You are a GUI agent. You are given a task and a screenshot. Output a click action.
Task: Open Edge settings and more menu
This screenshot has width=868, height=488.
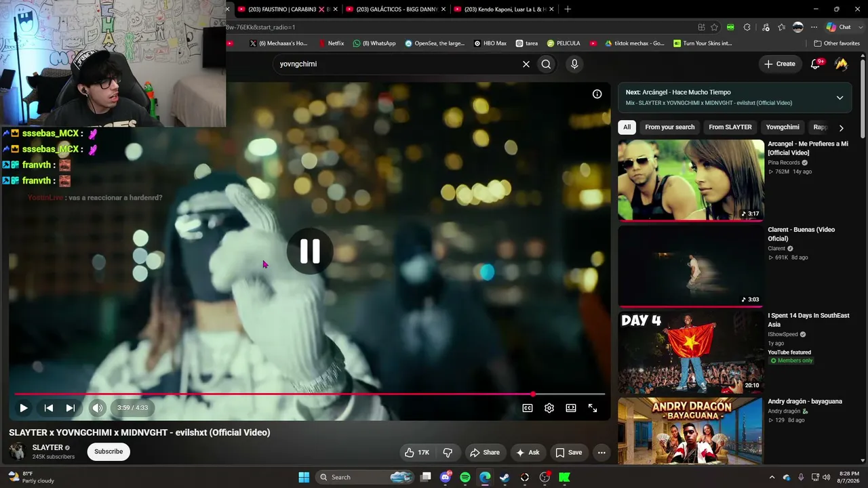point(814,27)
